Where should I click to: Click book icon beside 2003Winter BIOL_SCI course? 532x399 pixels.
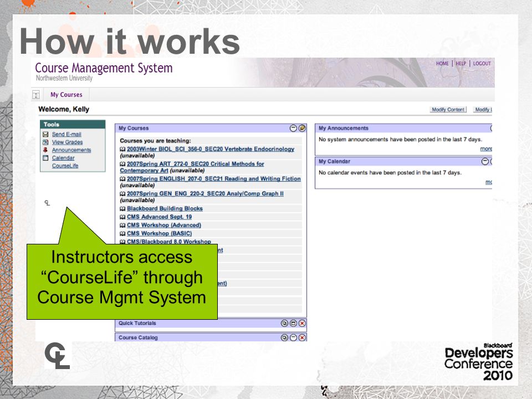coord(123,149)
